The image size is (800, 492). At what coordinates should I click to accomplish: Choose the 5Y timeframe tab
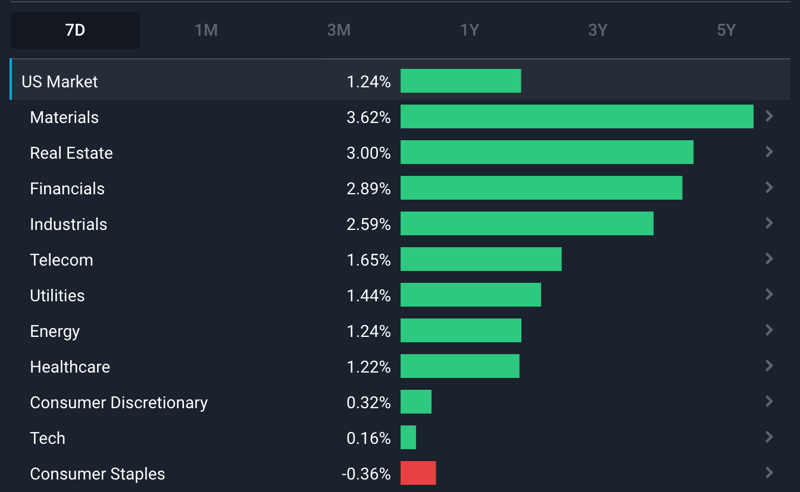point(726,30)
